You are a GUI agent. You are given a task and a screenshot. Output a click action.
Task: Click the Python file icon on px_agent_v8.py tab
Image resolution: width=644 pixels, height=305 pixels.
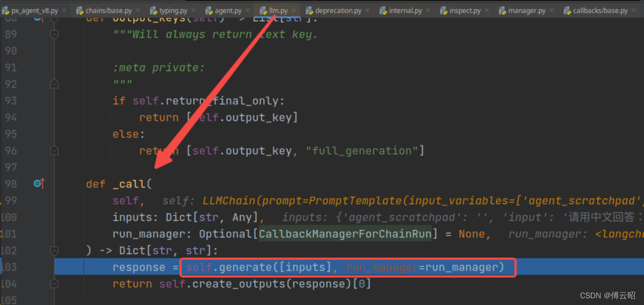(x=6, y=11)
